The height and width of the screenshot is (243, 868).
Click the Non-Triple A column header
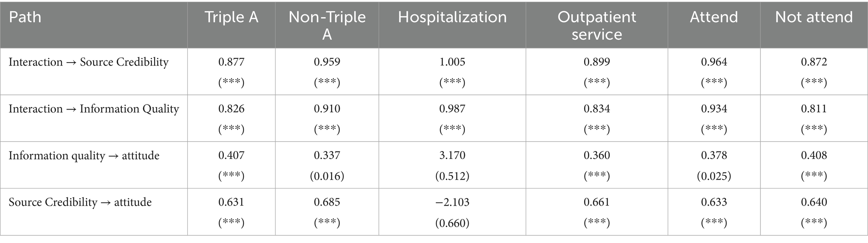coord(327,25)
